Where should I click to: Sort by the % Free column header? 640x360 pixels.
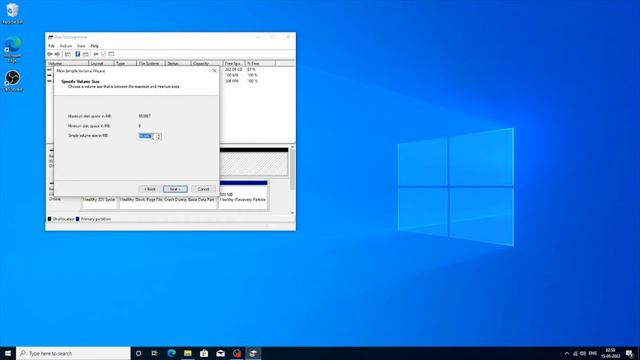[x=260, y=63]
